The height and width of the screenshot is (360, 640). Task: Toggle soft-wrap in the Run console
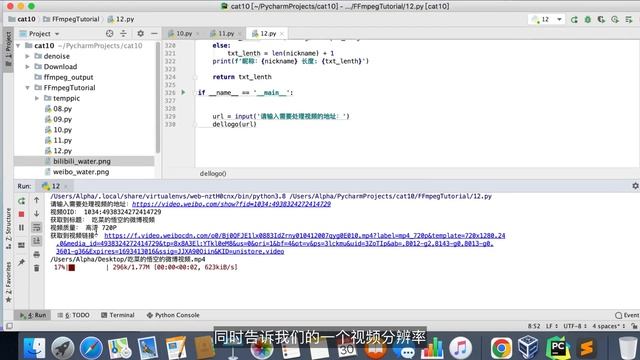pos(36,227)
